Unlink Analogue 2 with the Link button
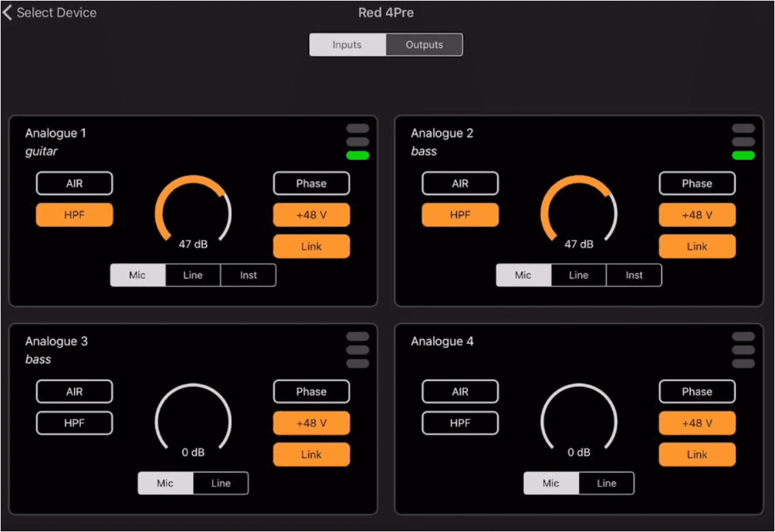The height and width of the screenshot is (532, 775). (697, 246)
